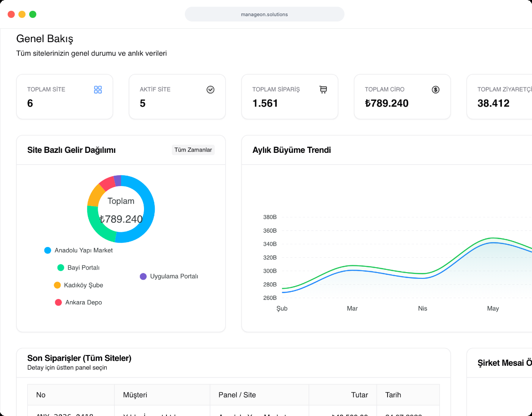Click the checkmark icon in Aktif Site card
This screenshot has height=416, width=532.
[210, 90]
